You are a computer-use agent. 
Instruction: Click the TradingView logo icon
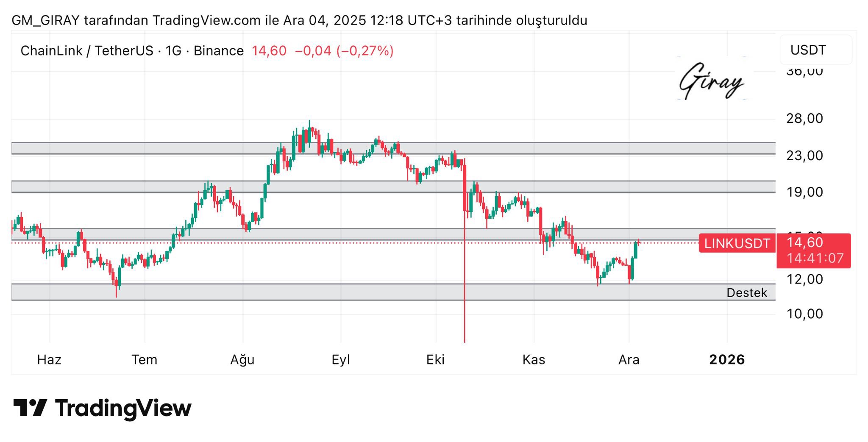(x=30, y=408)
